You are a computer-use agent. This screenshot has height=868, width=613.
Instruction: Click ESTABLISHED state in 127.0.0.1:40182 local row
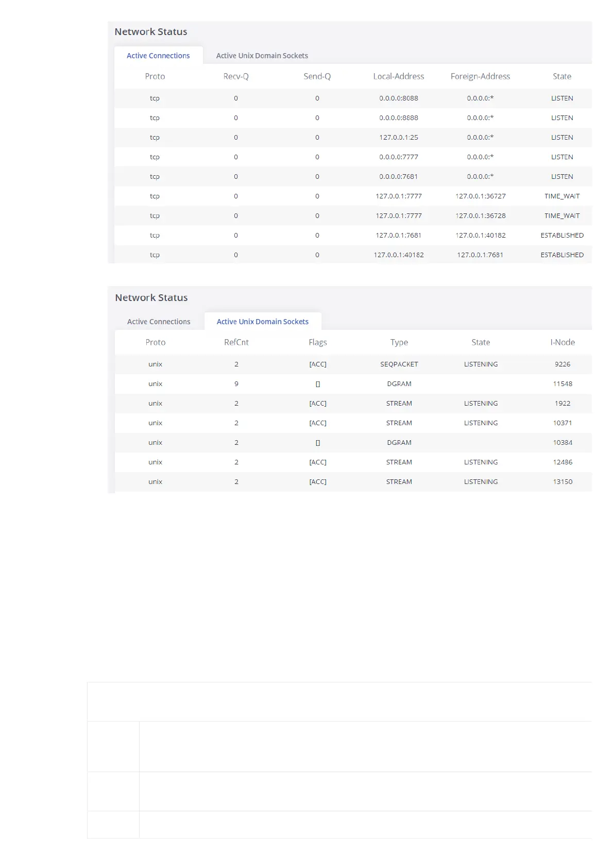click(x=562, y=255)
